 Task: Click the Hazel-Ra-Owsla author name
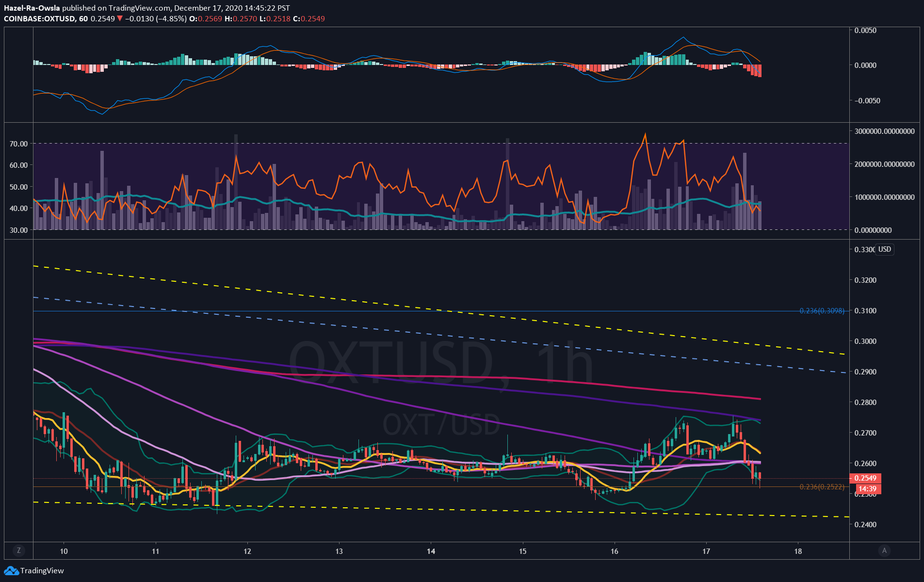point(32,8)
